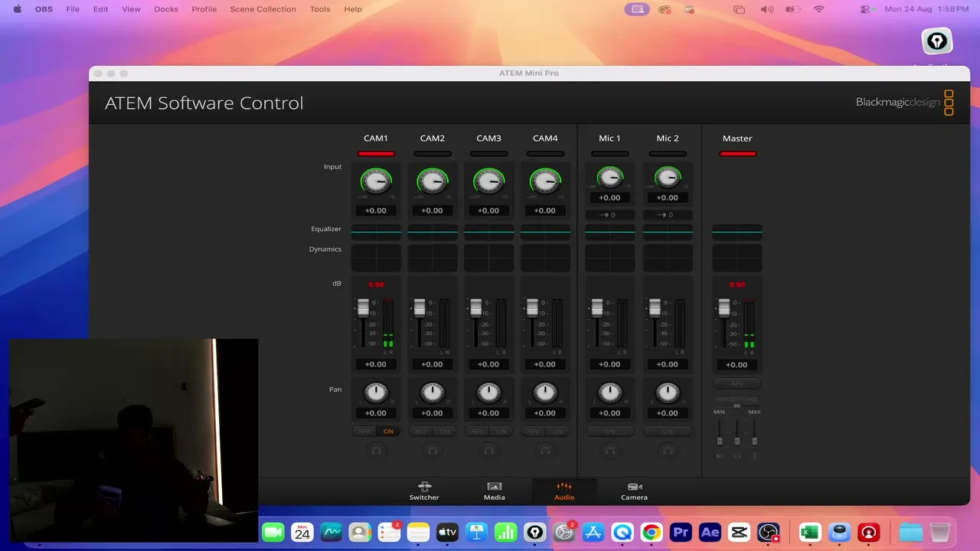
Task: Solo CAM3 with its headphone icon
Action: (x=488, y=451)
